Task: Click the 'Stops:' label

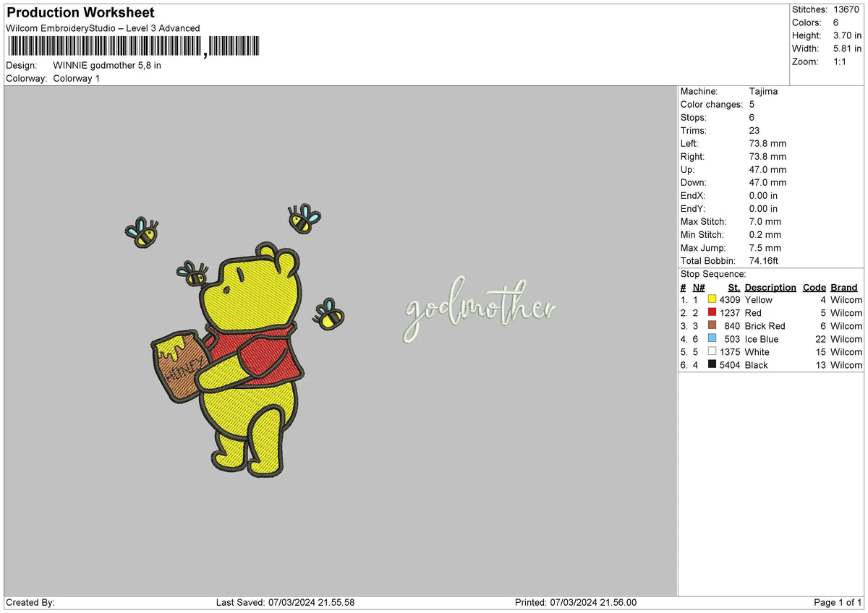Action: click(x=694, y=117)
